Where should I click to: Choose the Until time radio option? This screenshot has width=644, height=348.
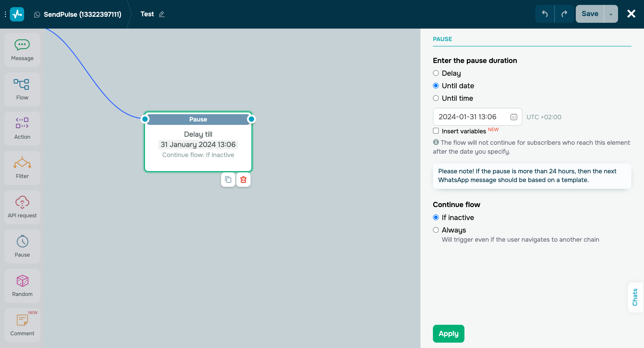click(x=436, y=98)
